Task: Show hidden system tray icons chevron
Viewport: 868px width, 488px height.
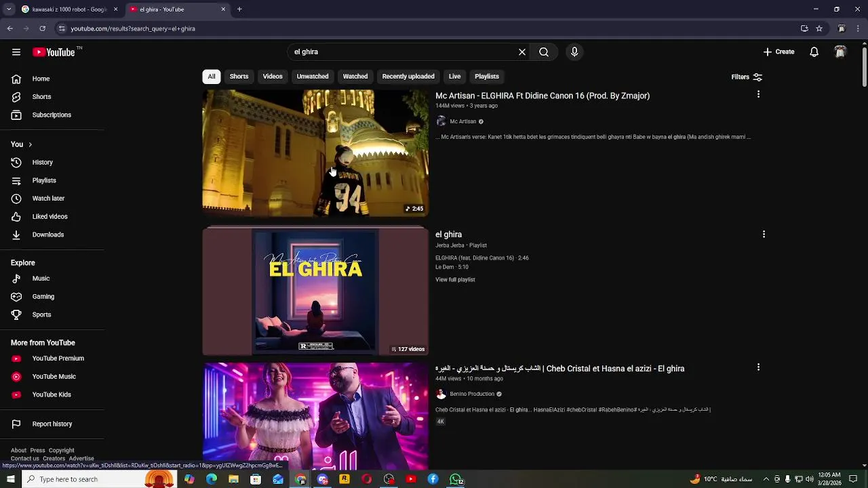Action: tap(766, 479)
